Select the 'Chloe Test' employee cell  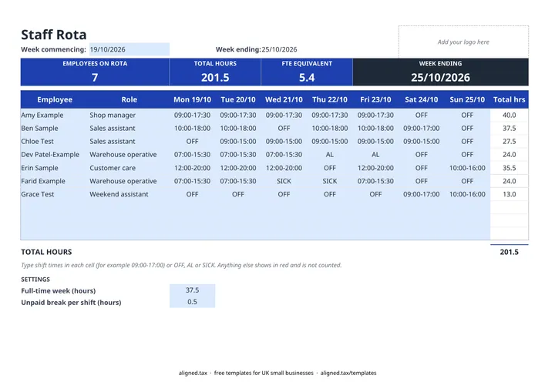point(55,142)
